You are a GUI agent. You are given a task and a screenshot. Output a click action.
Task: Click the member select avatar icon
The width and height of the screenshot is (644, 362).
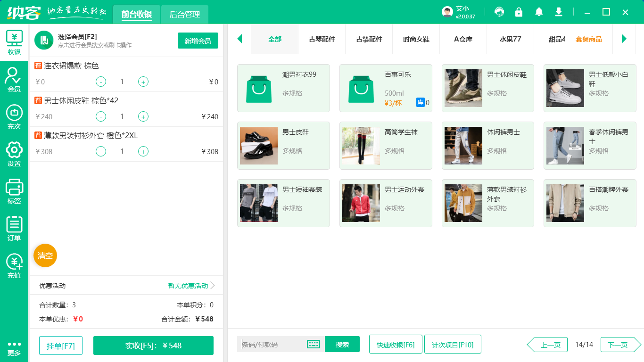coord(44,40)
